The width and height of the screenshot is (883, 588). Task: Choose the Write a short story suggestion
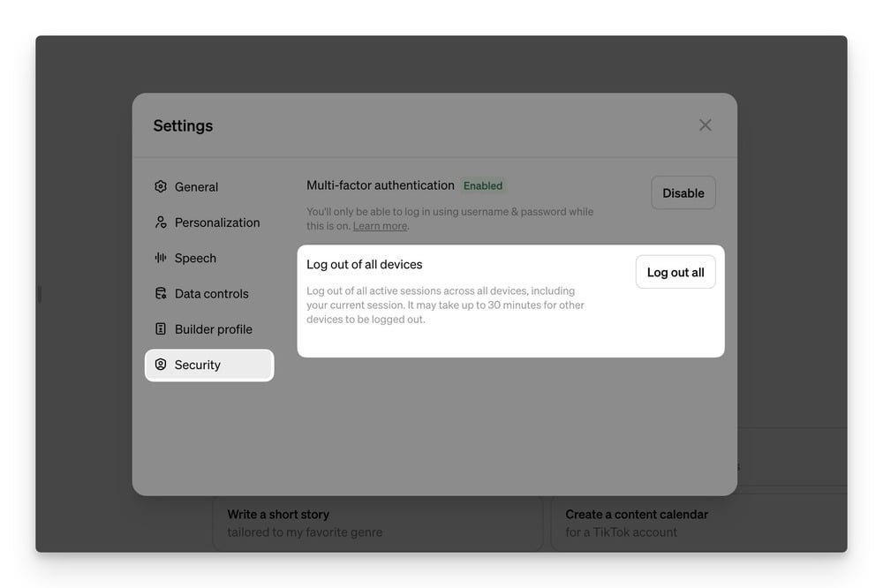[378, 524]
